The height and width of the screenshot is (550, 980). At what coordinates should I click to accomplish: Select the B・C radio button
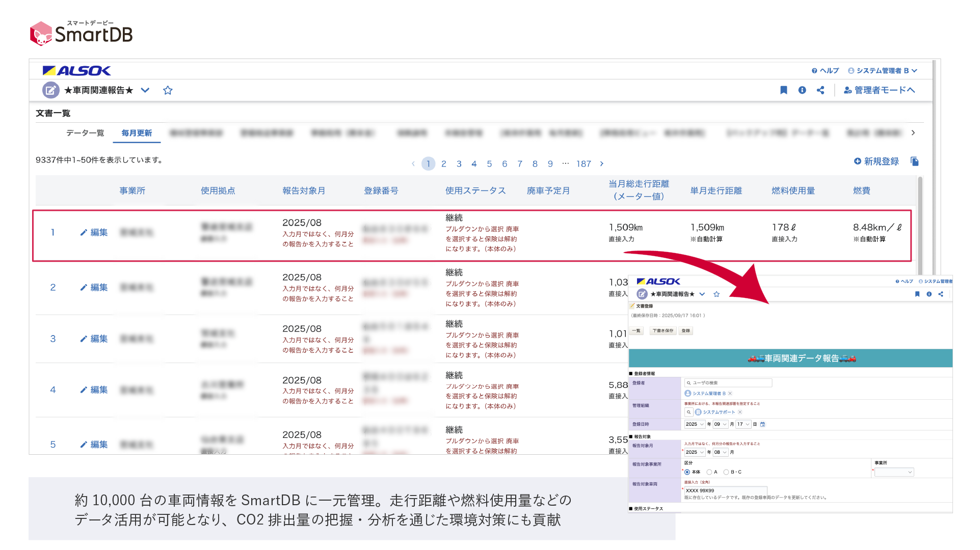[x=726, y=472]
